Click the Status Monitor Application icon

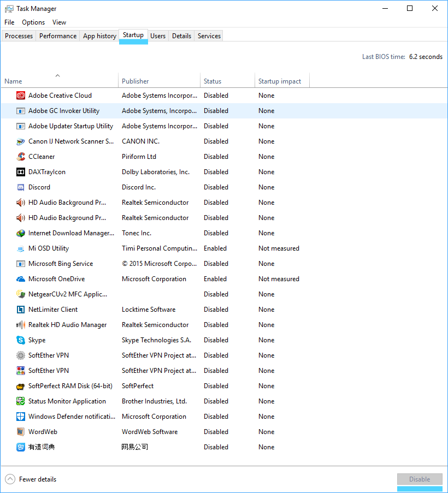click(x=20, y=401)
